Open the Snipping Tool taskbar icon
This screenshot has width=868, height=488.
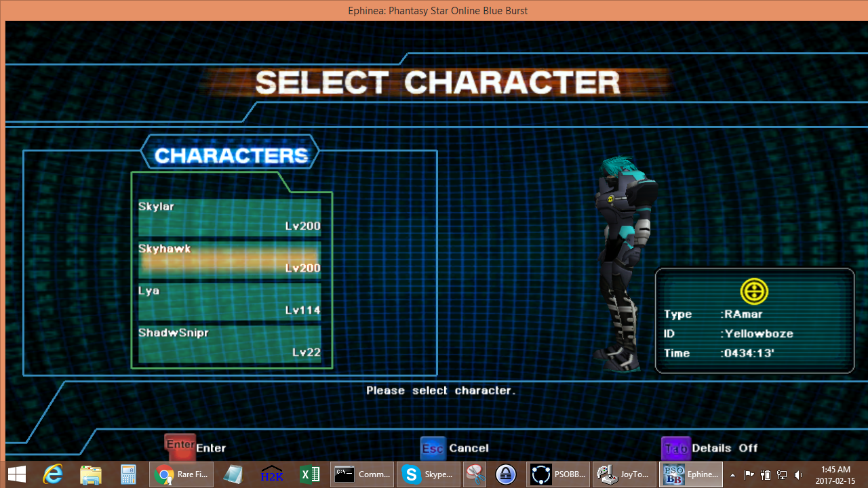[475, 474]
